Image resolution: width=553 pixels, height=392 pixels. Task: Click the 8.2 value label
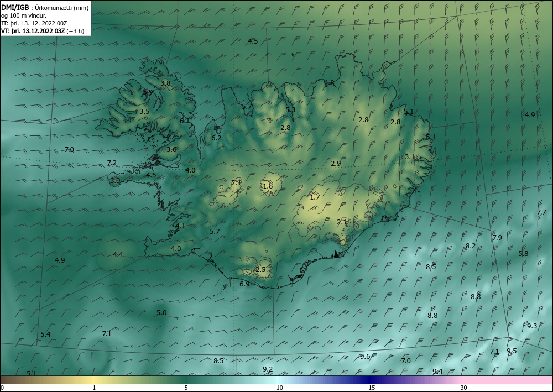[x=471, y=245]
